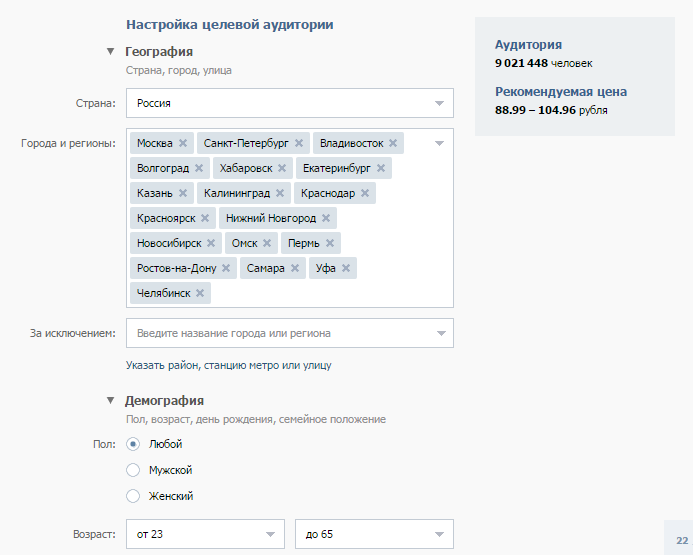Screen dimensions: 693x555
Task: Collapse the Демография section
Action: [110, 400]
